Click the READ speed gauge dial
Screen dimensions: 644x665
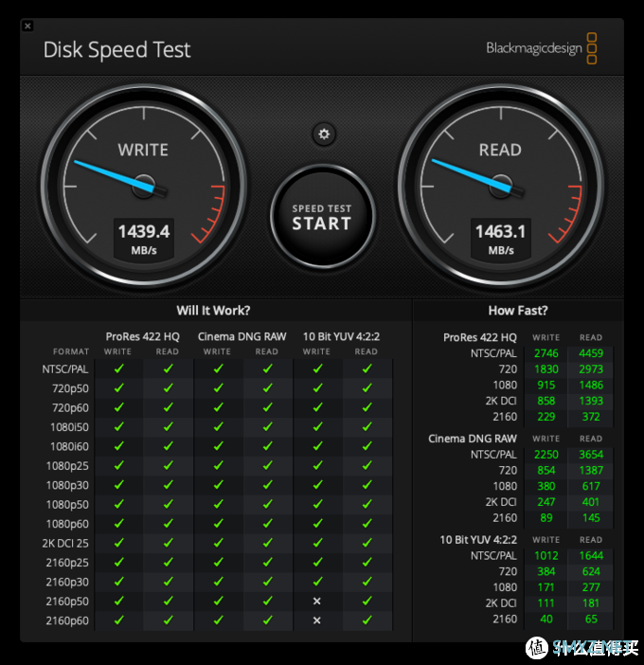click(501, 187)
